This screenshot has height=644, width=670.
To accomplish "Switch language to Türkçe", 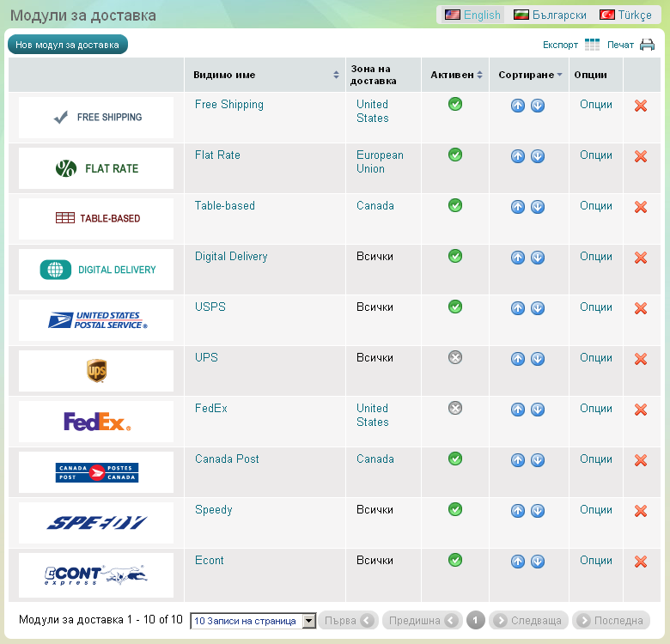I will coord(625,15).
